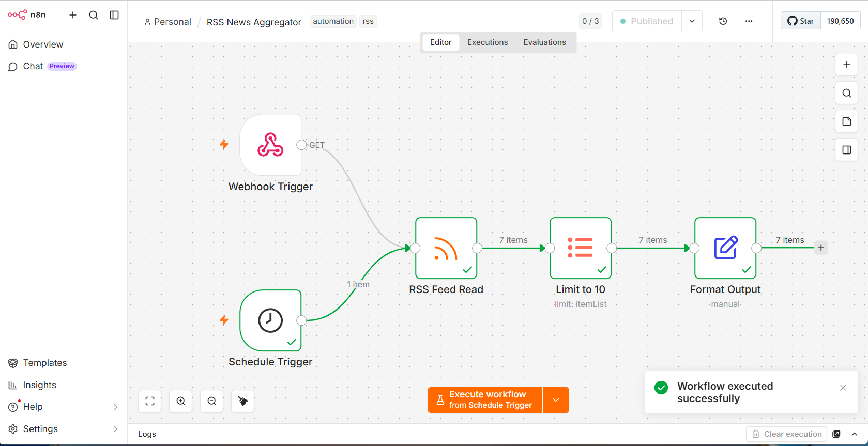Zoom out on the canvas

coord(212,401)
